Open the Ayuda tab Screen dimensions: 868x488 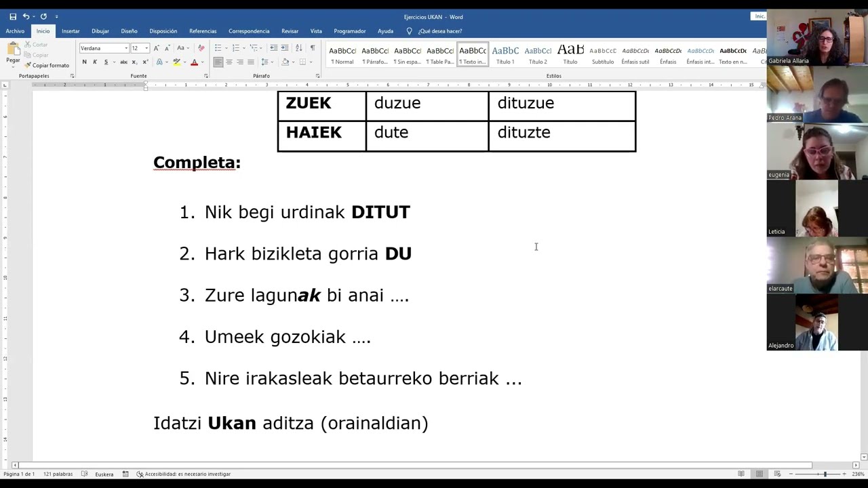(385, 31)
